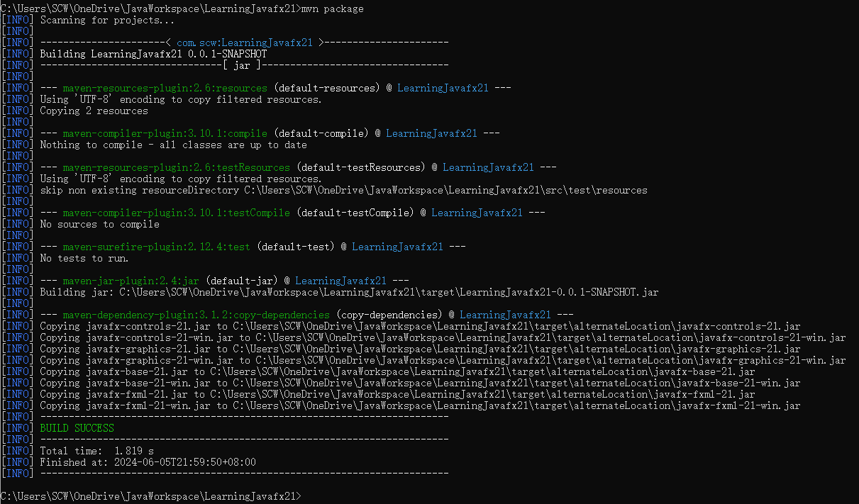859x504 pixels.
Task: Click 'Nothing to compile' message line
Action: point(173,145)
